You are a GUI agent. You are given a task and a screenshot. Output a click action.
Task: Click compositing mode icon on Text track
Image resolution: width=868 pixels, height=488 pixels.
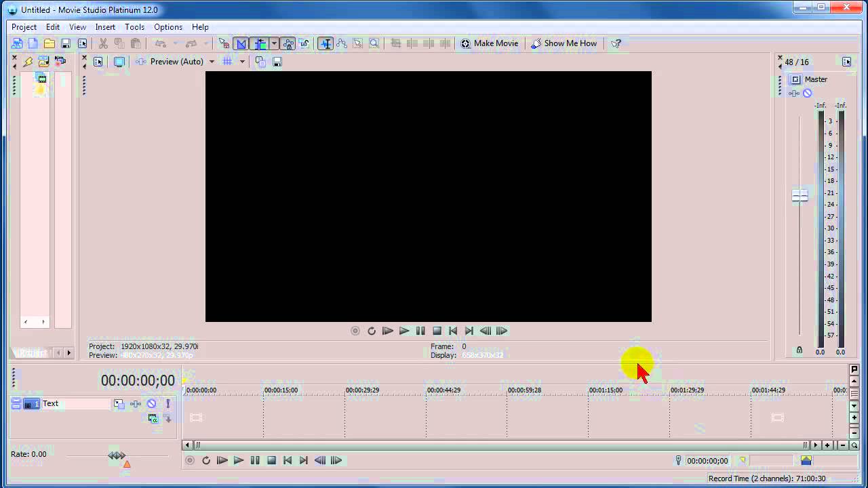click(153, 418)
